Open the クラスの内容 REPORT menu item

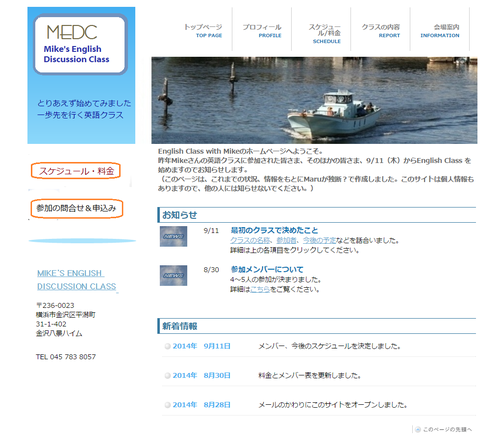pyautogui.click(x=381, y=31)
